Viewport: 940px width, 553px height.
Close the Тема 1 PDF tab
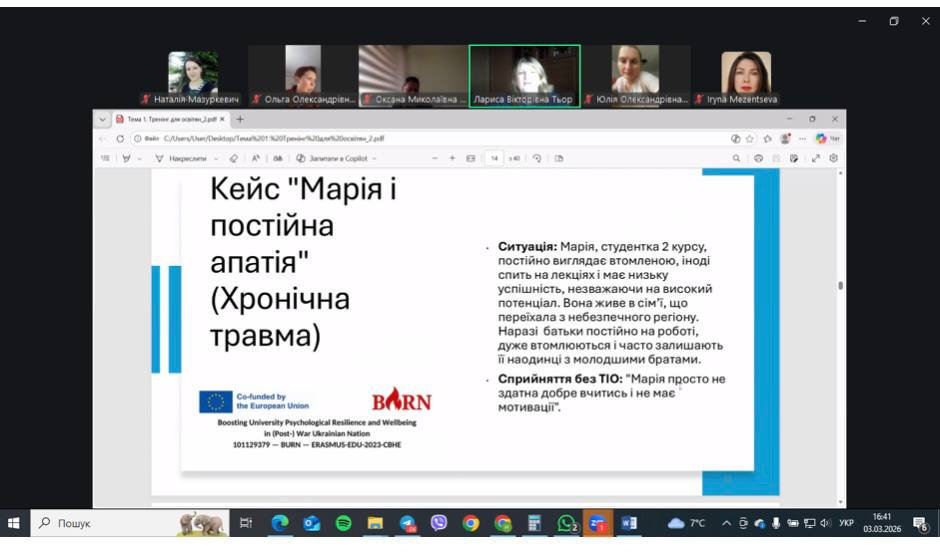tap(222, 119)
